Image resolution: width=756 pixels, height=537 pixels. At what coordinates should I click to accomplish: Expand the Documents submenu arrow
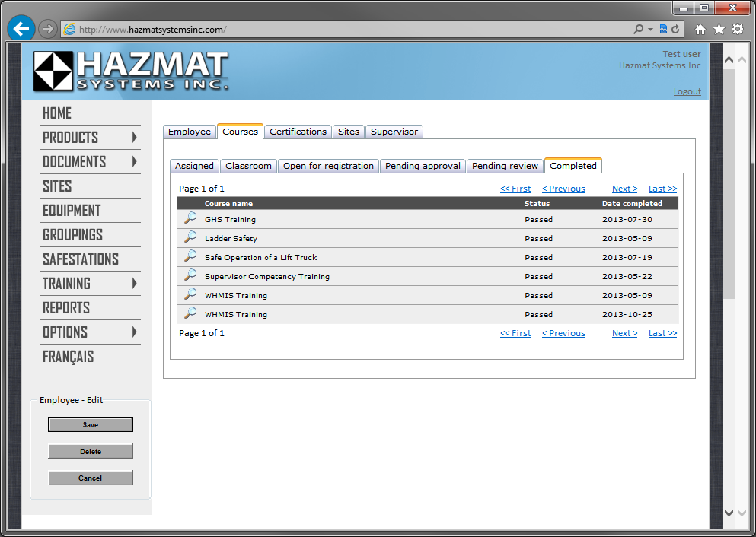(134, 162)
